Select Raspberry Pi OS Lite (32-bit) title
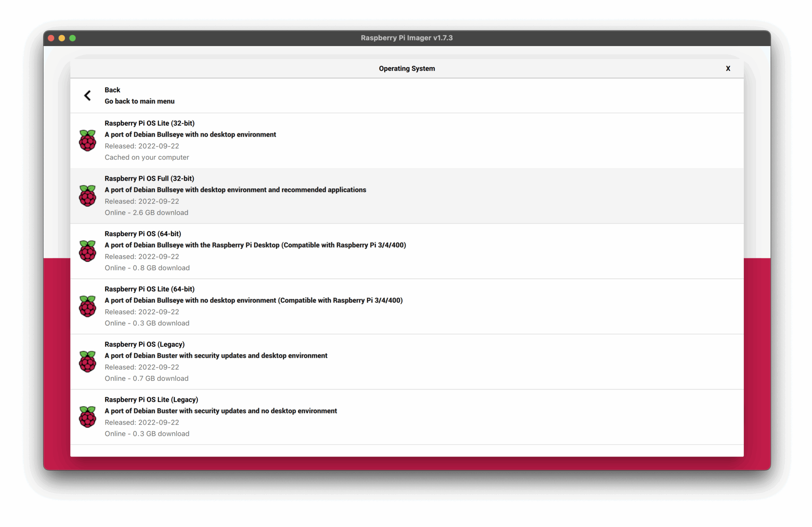The image size is (812, 527). point(149,123)
